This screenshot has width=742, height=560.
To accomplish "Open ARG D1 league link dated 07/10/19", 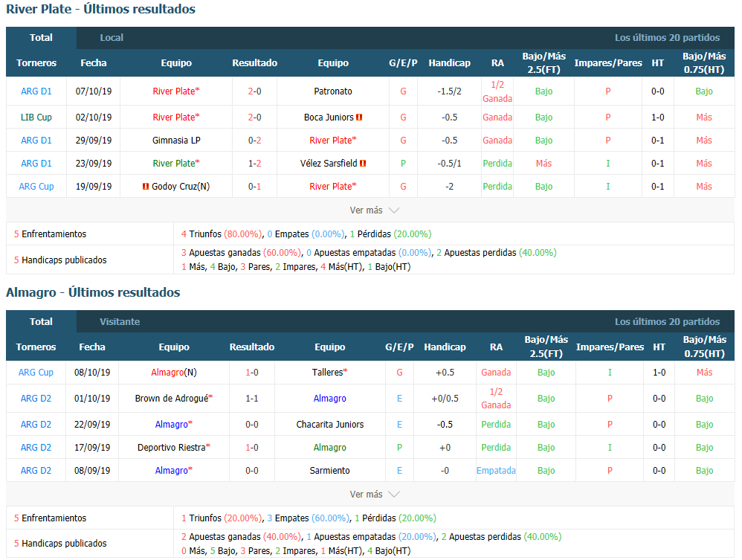I will pyautogui.click(x=36, y=91).
